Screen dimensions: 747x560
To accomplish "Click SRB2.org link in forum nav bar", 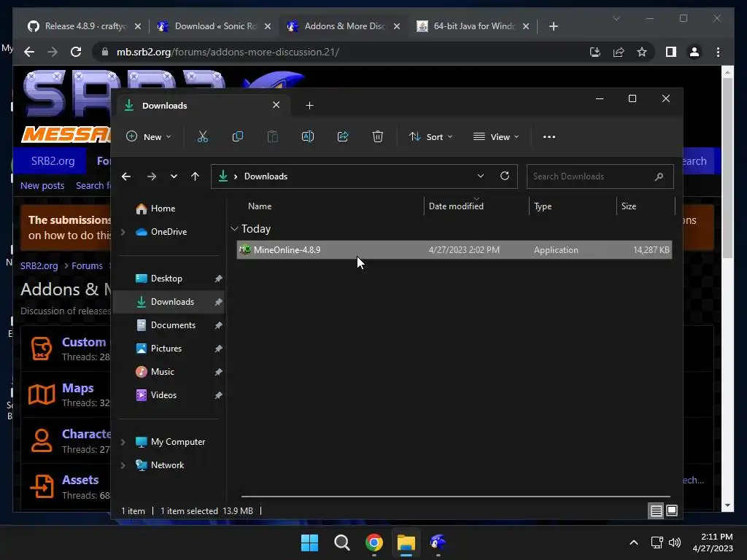I will 53,161.
